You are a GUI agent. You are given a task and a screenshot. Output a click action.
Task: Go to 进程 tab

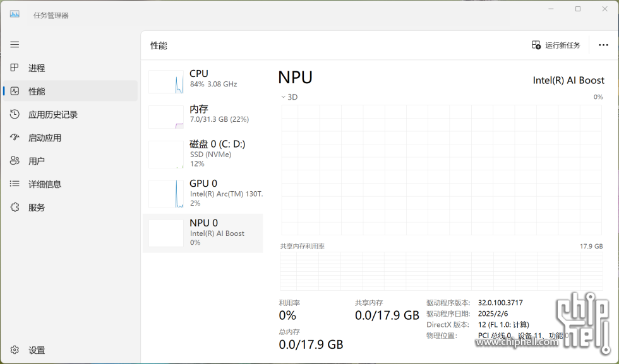click(x=70, y=68)
